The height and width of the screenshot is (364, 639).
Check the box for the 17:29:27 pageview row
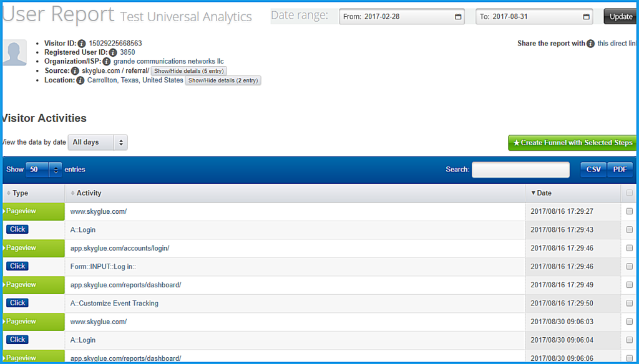629,211
